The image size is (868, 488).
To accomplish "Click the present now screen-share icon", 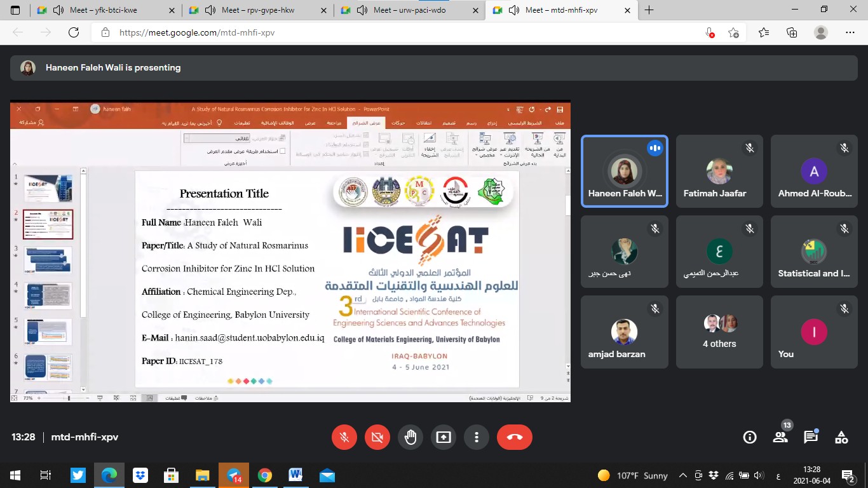I will tap(444, 437).
